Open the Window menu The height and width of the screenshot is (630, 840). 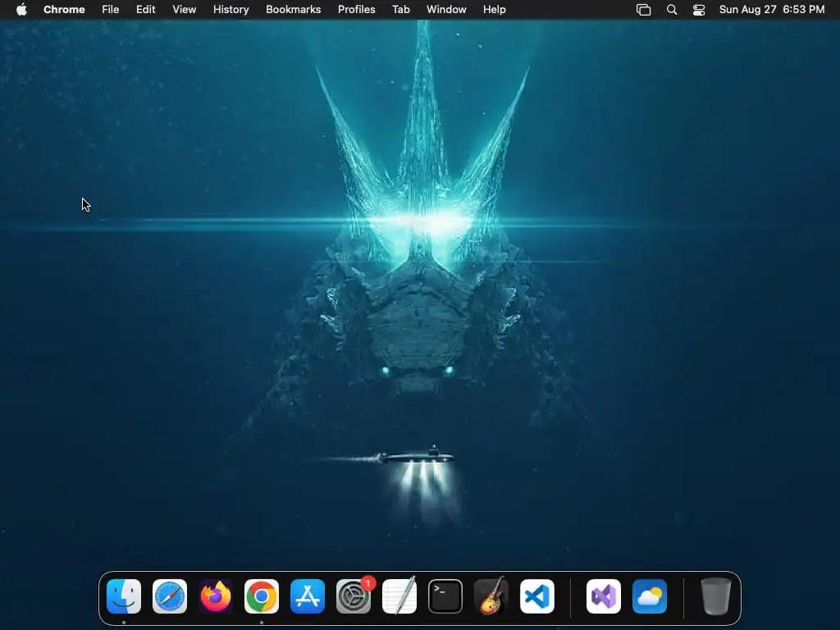[446, 10]
